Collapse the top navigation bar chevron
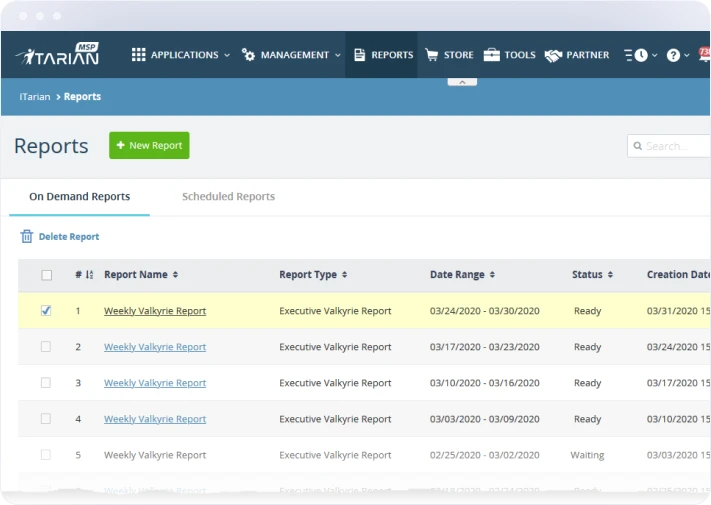Viewport: 711px width, 505px height. [462, 82]
